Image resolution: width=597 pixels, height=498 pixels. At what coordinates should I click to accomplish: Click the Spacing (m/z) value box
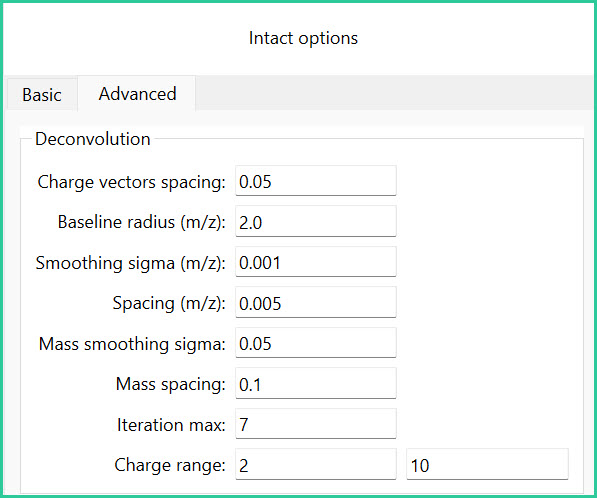click(x=316, y=303)
